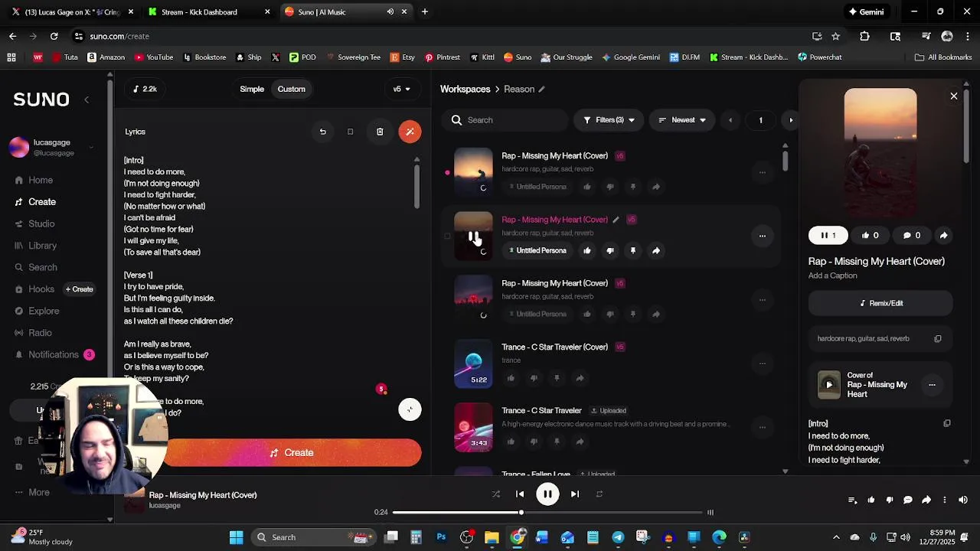Open options for the Cover of track
This screenshot has height=551, width=980.
[x=932, y=385]
